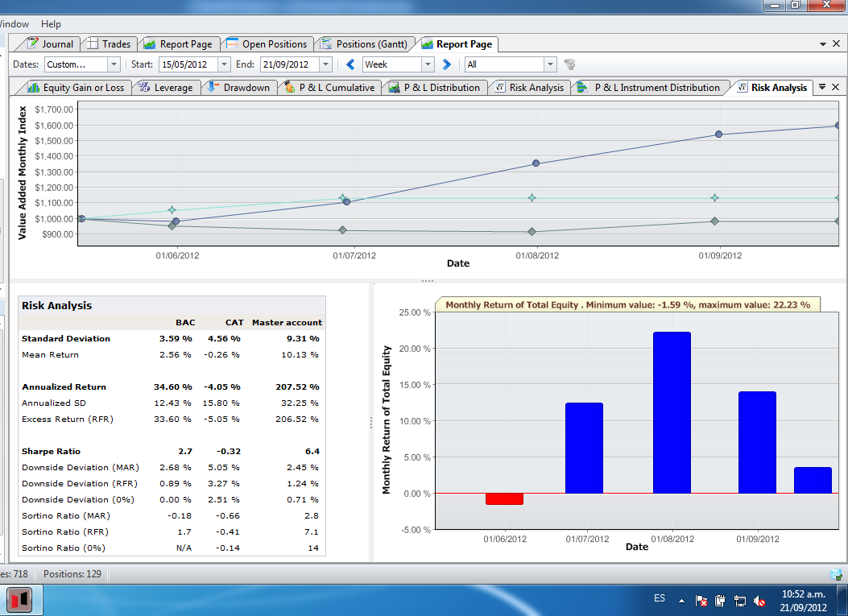Click the 01/08/2012 blue bar in chart
Screen dimensions: 848x616
672,412
